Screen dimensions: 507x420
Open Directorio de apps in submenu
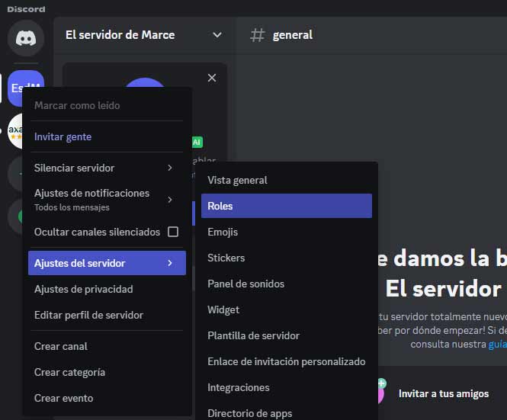[287, 413]
